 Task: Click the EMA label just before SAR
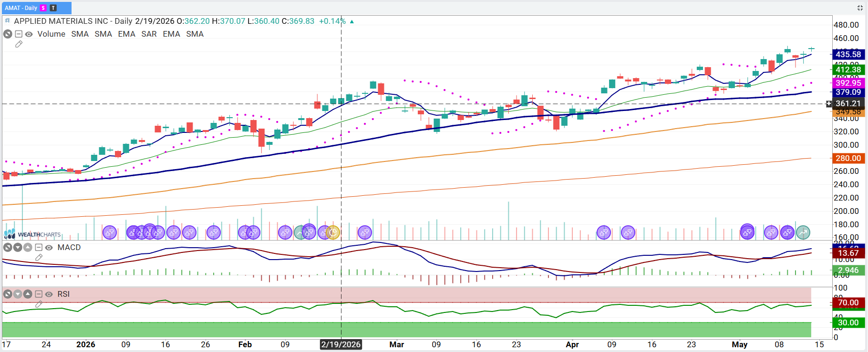pyautogui.click(x=126, y=34)
